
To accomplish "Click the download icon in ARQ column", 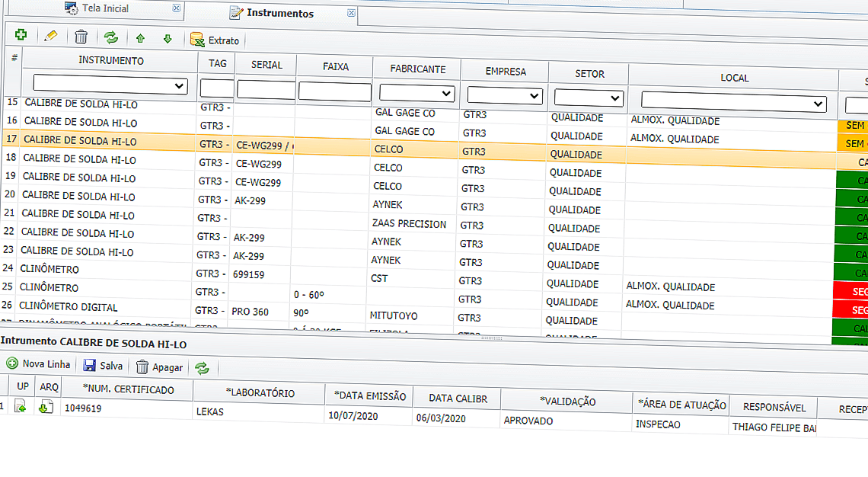I will click(x=46, y=408).
